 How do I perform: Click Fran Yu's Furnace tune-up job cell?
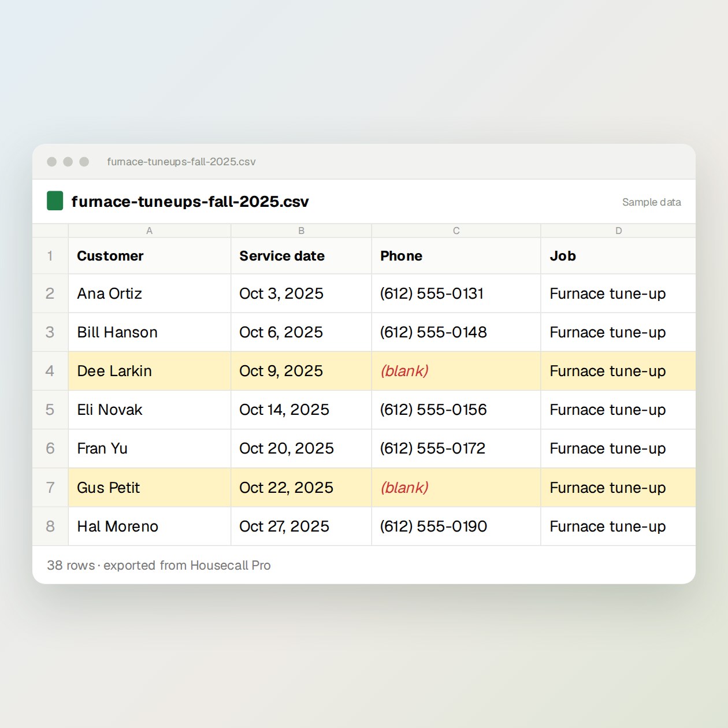[618, 448]
